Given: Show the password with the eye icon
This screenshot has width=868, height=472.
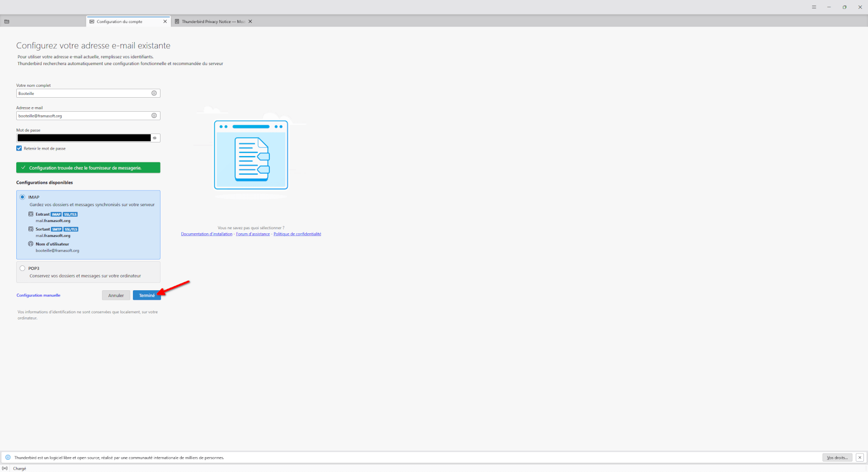Looking at the screenshot, I should (x=155, y=138).
